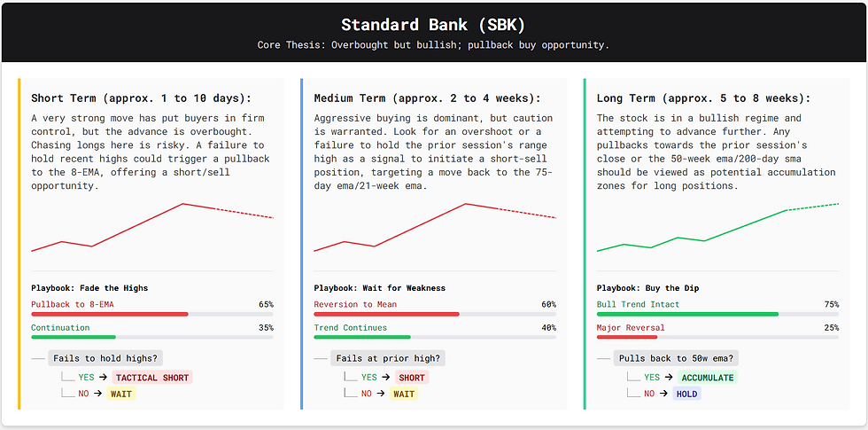The width and height of the screenshot is (868, 430).
Task: Click the 60% value
Action: tap(548, 304)
